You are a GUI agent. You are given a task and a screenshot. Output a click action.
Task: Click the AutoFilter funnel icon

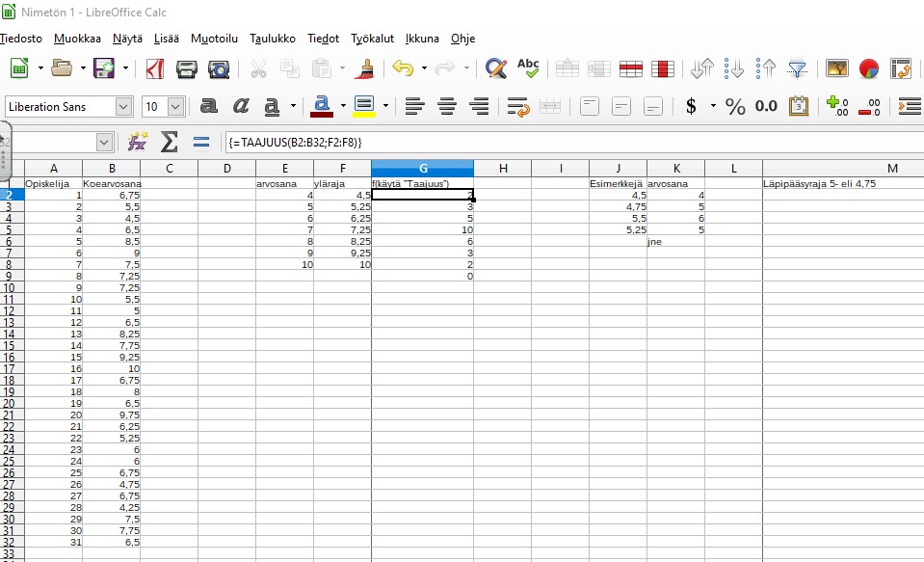[x=797, y=68]
